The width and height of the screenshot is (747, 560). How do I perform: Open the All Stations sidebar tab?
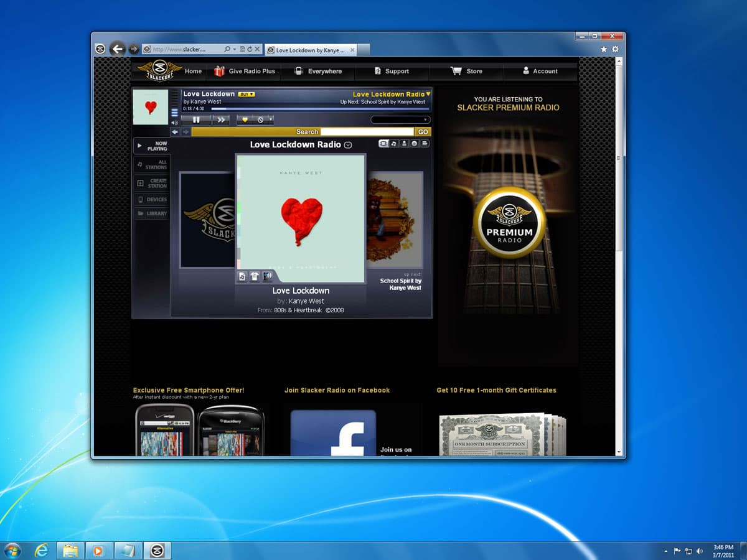point(151,165)
